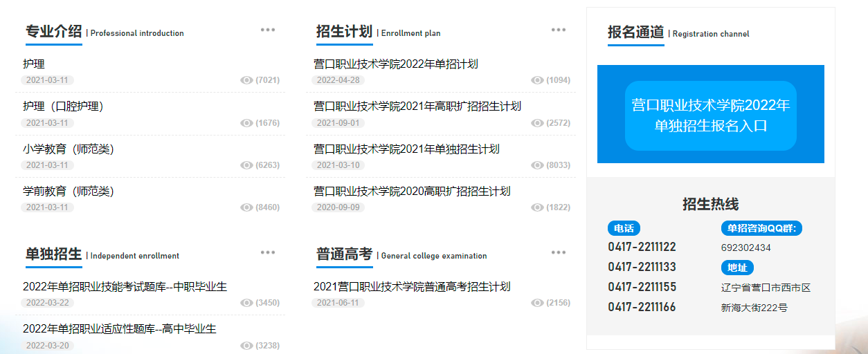Click the 单招咨询QQ群 label badge
Image resolution: width=868 pixels, height=354 pixels.
point(761,228)
